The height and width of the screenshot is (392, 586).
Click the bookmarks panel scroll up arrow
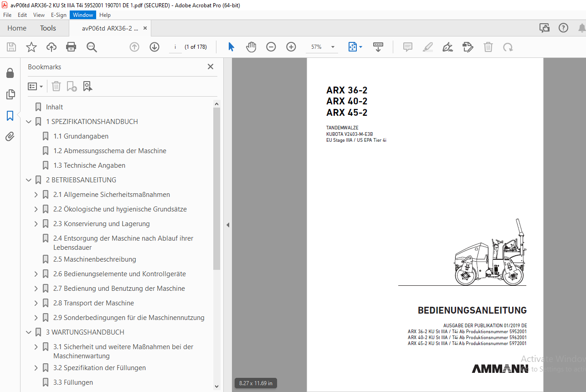(x=217, y=104)
